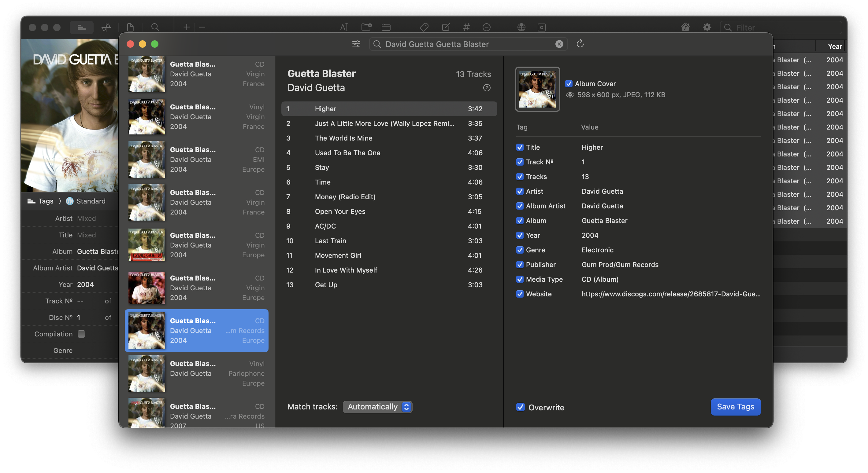Click the hashtag numbering toolbar icon

tap(466, 27)
